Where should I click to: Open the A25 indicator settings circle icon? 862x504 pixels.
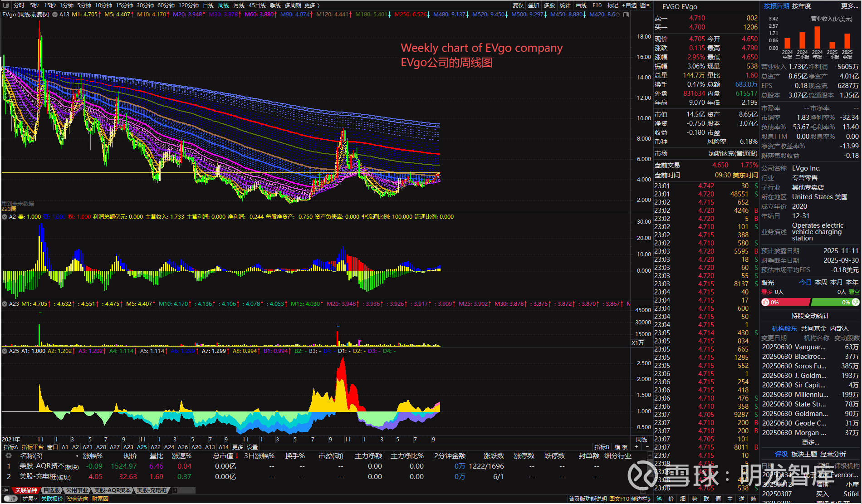point(5,351)
